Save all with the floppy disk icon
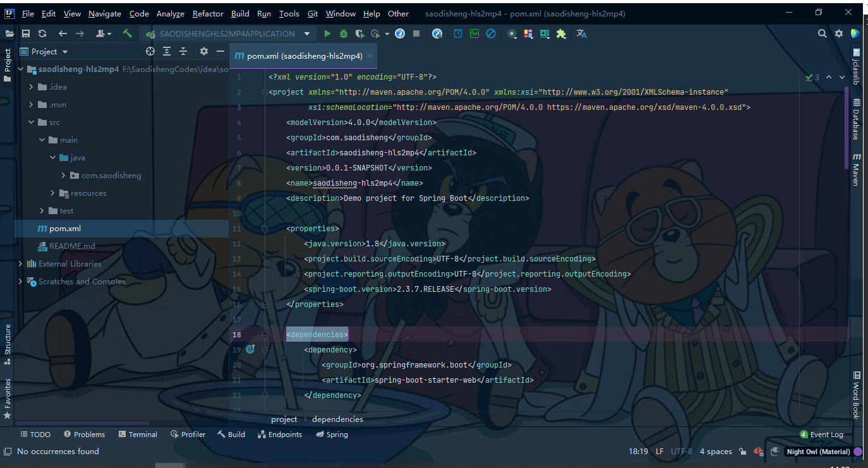This screenshot has height=468, width=868. pyautogui.click(x=26, y=33)
